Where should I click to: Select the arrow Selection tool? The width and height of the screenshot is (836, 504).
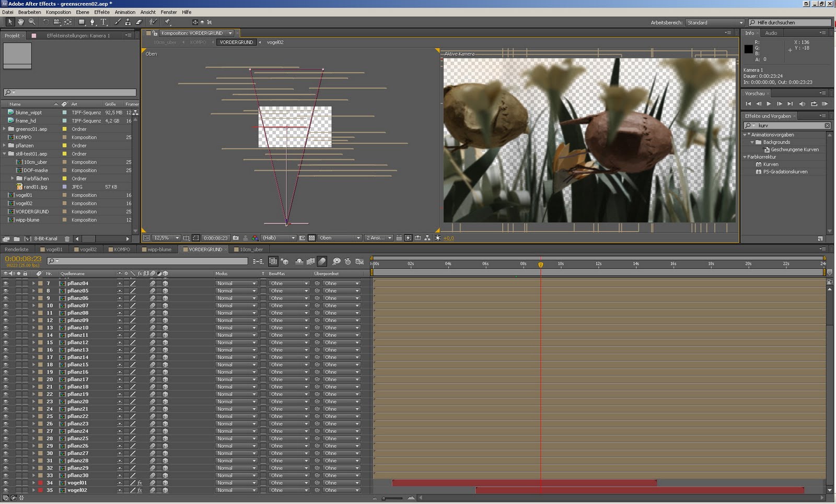pos(9,22)
